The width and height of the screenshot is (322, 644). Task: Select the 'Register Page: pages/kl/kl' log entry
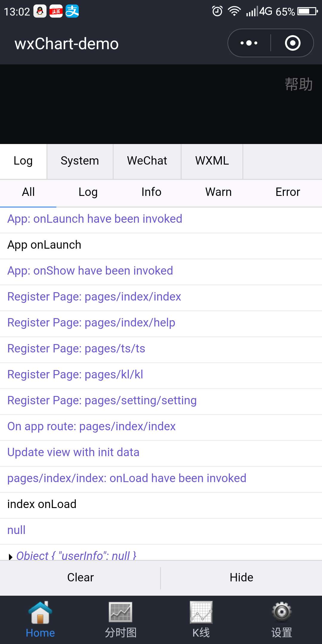75,375
